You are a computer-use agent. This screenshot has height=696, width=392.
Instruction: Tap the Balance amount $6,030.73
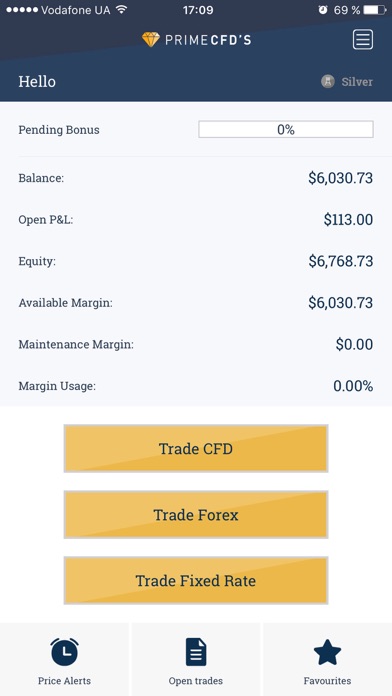(x=341, y=178)
